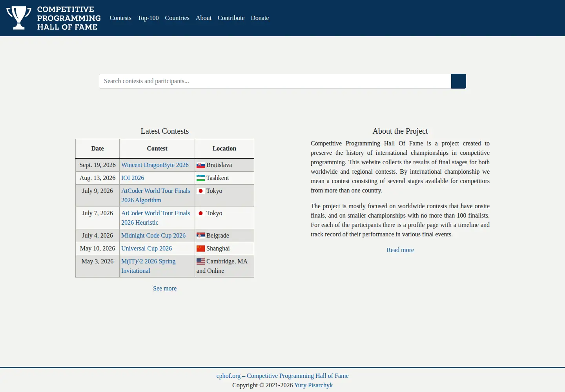The height and width of the screenshot is (392, 565).
Task: Open the Contests menu item
Action: coord(120,18)
